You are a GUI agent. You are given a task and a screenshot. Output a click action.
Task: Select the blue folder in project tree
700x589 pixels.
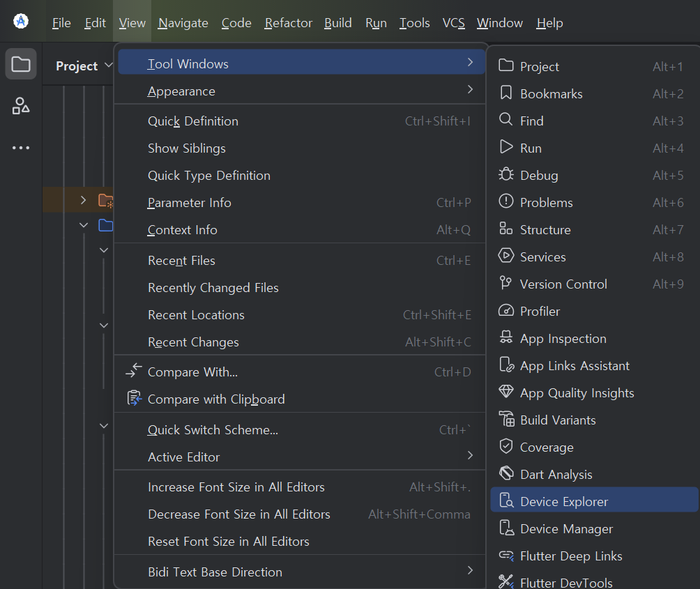(x=106, y=225)
